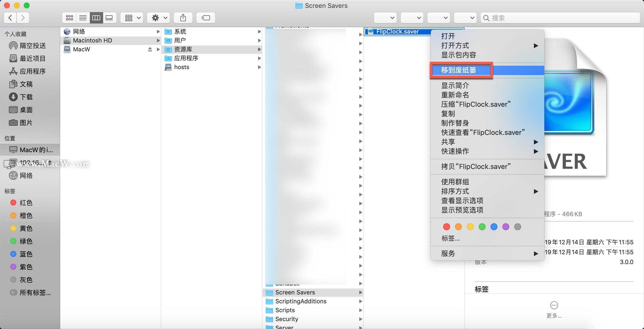Viewport: 644px width, 329px height.
Task: Expand the Open With submenu arrow
Action: (x=535, y=45)
